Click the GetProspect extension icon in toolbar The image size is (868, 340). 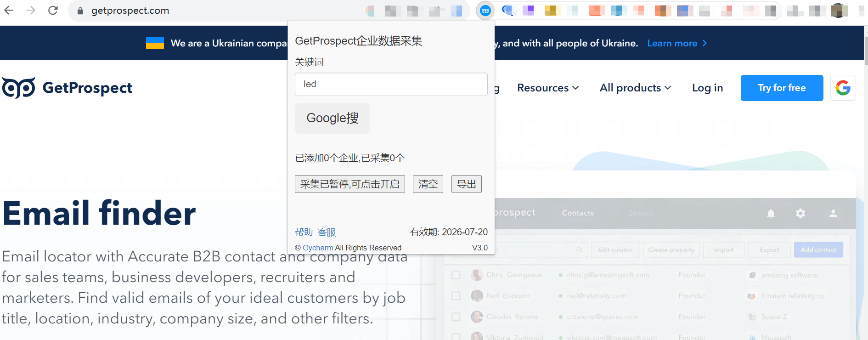pyautogui.click(x=485, y=11)
